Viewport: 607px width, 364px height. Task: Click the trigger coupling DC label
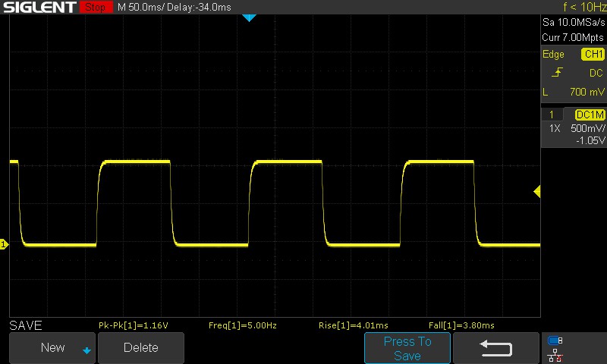[x=596, y=73]
